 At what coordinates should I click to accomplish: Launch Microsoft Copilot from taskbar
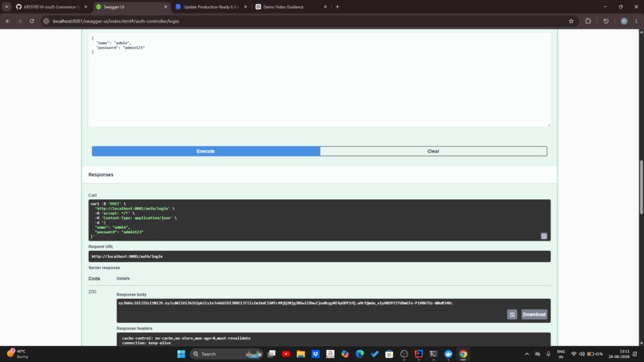click(345, 354)
